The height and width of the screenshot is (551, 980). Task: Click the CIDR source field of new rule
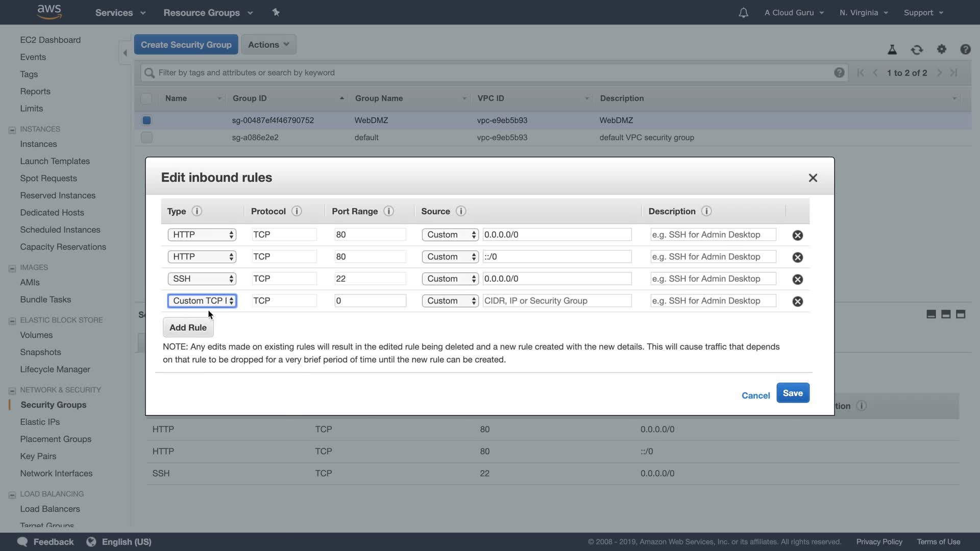point(556,300)
